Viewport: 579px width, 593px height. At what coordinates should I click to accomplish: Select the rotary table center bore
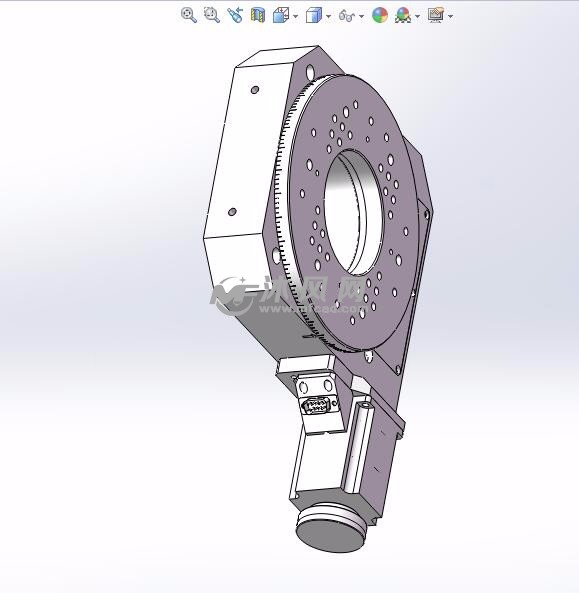point(354,213)
